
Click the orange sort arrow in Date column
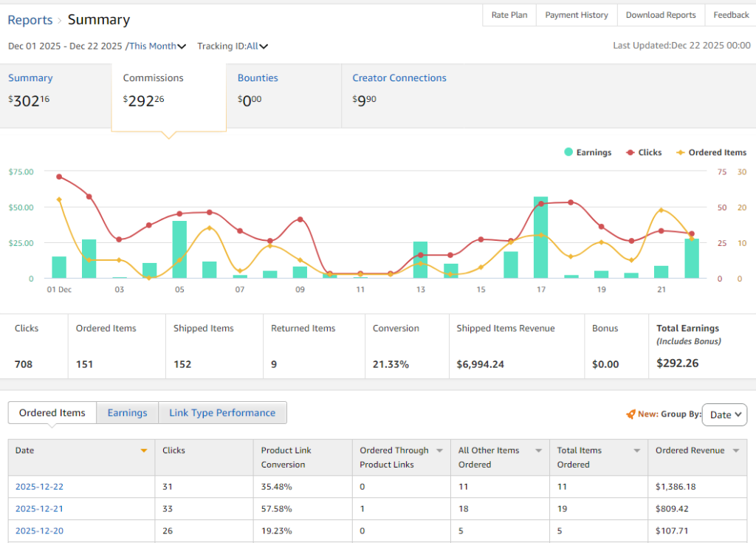[143, 451]
